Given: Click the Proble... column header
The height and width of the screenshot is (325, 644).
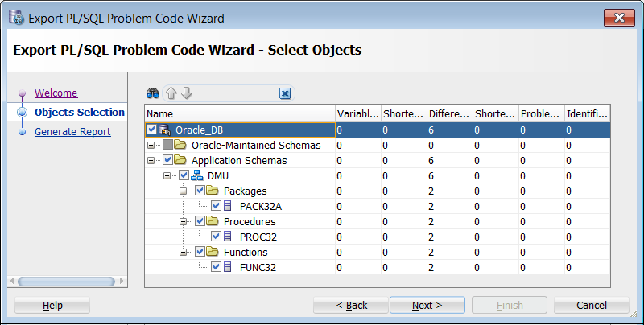Looking at the screenshot, I should click(x=541, y=114).
